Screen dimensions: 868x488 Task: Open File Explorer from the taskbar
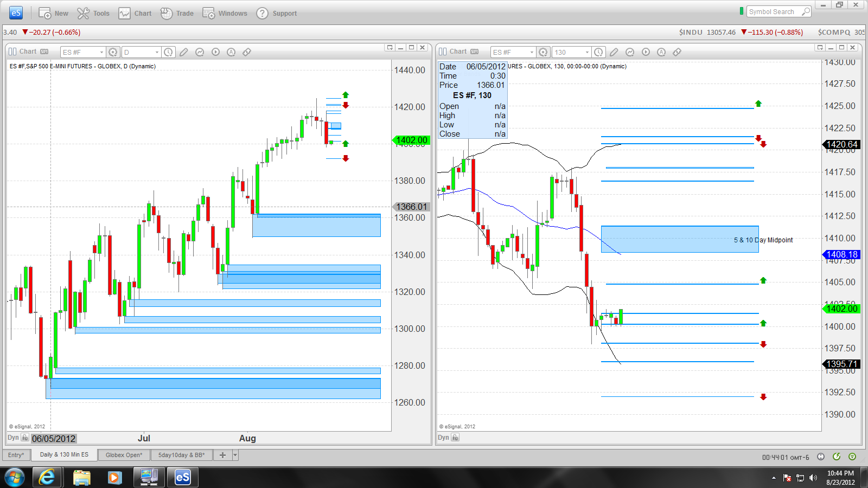[81, 477]
